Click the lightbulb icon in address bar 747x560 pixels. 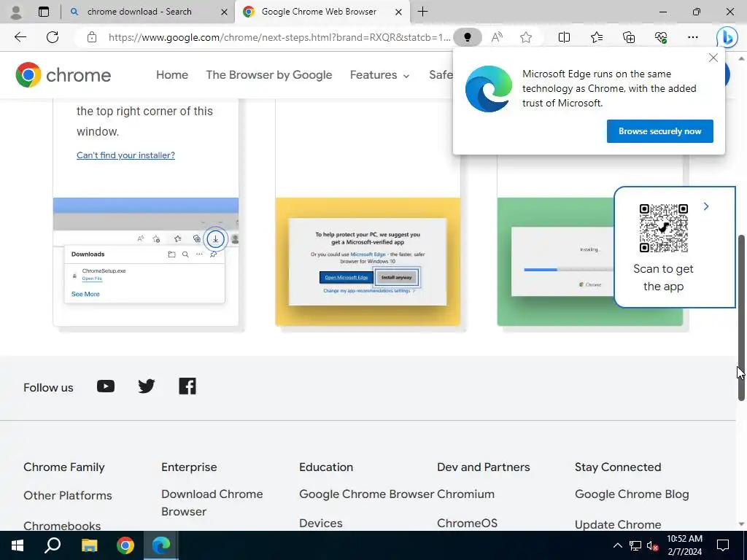[468, 37]
